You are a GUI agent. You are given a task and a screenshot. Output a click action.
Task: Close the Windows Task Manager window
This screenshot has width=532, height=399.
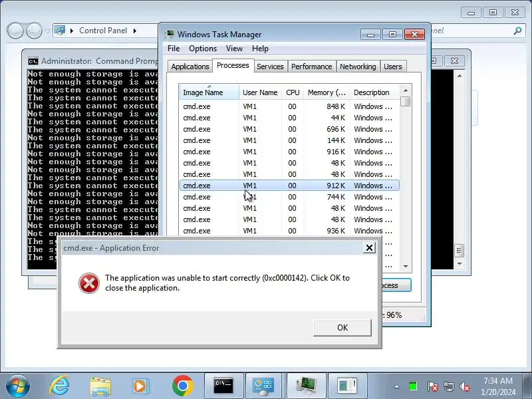point(414,35)
